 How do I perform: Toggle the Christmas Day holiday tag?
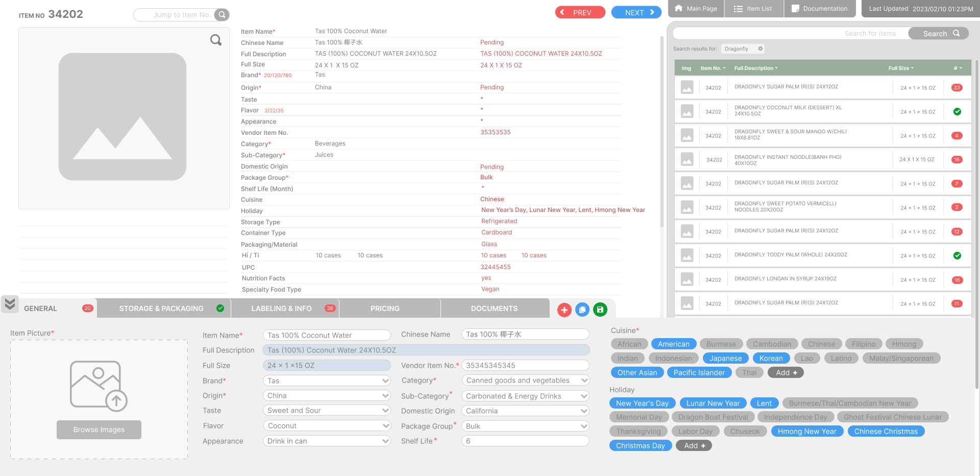(640, 446)
